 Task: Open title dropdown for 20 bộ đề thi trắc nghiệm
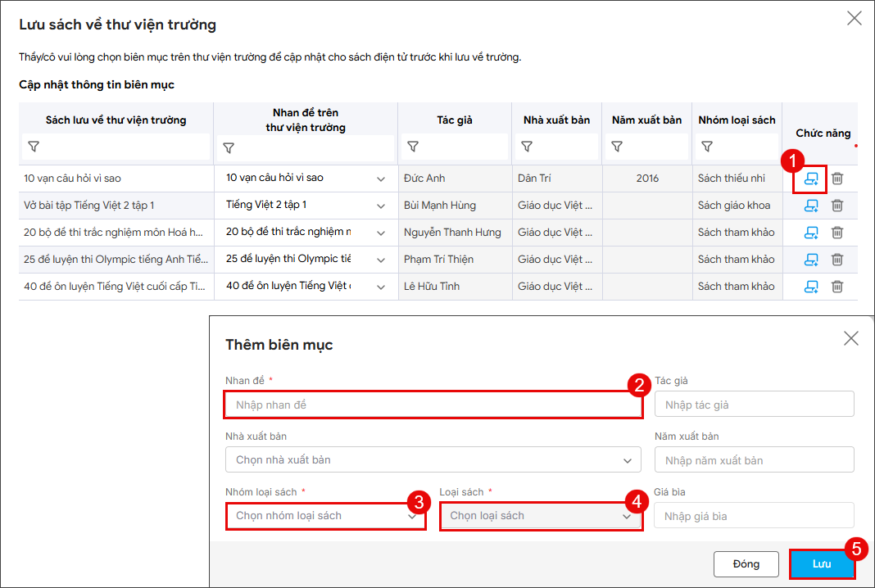[381, 233]
